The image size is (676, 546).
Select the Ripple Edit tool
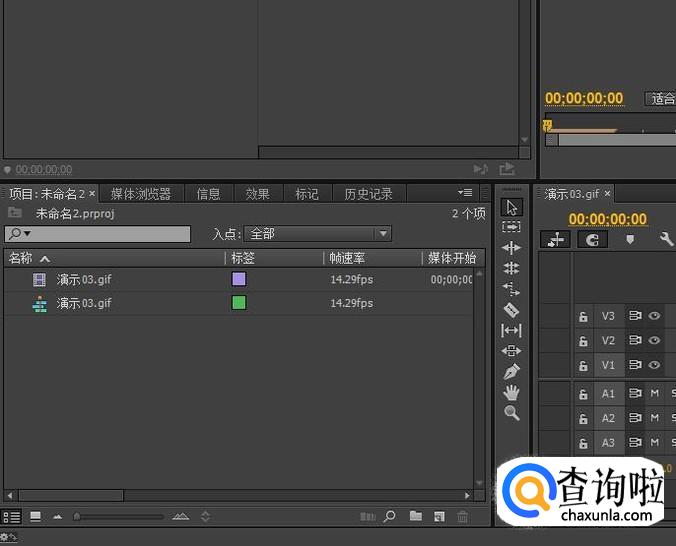pyautogui.click(x=511, y=247)
